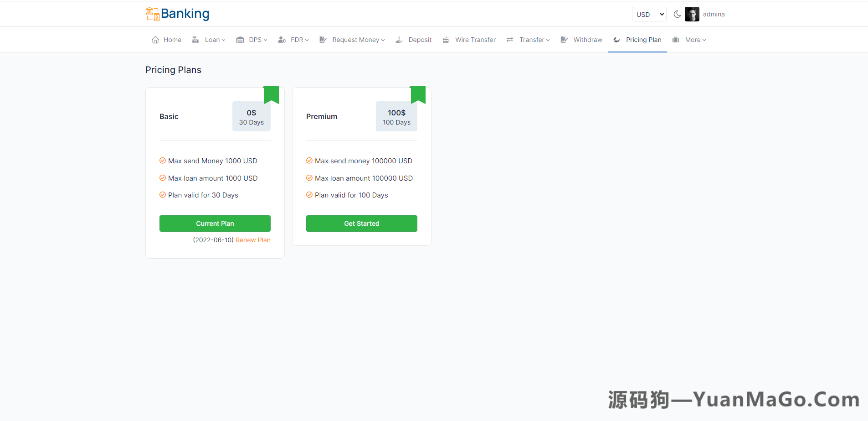868x421 pixels.
Task: Click the Wire Transfer icon
Action: (x=446, y=40)
